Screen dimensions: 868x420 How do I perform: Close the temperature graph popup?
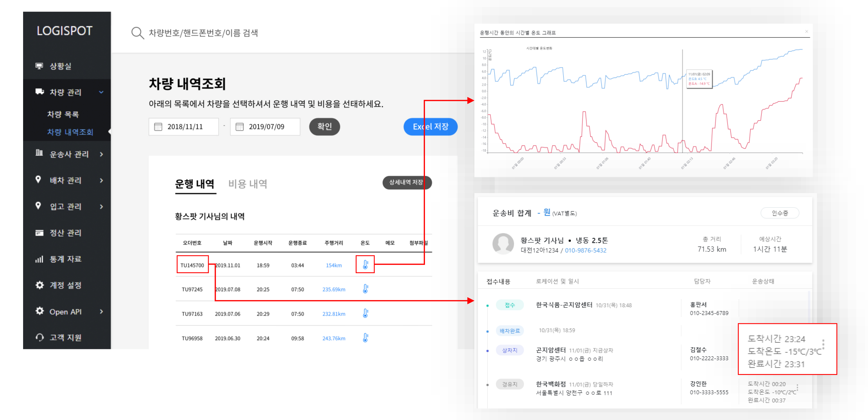click(x=806, y=31)
